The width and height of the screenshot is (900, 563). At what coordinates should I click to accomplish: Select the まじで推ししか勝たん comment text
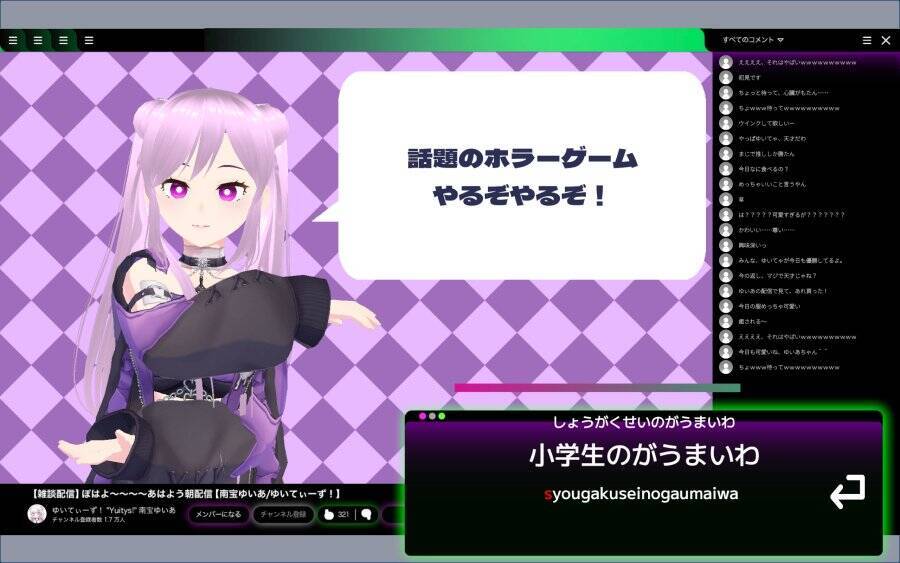766,154
